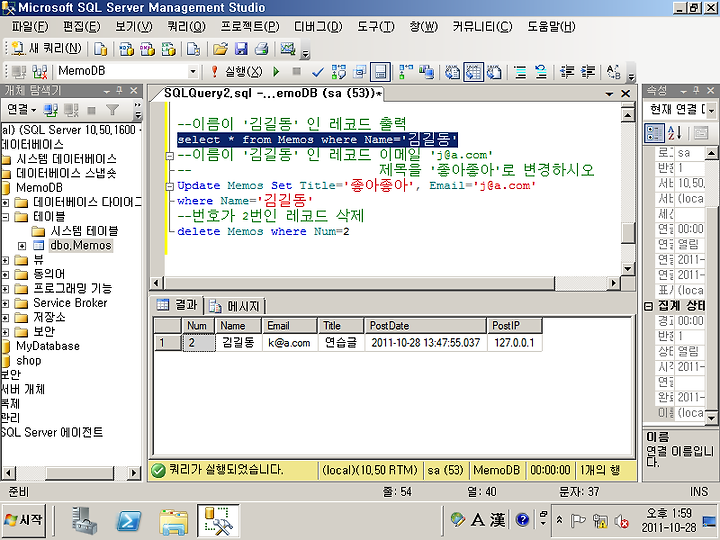
Task: Select the shop database node
Action: click(x=28, y=361)
